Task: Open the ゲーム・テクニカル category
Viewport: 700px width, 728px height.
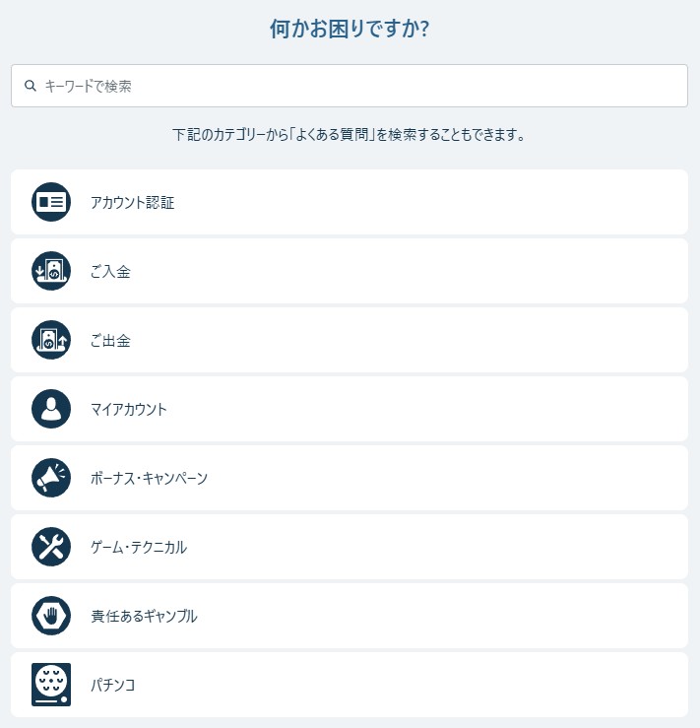Action: pos(350,547)
